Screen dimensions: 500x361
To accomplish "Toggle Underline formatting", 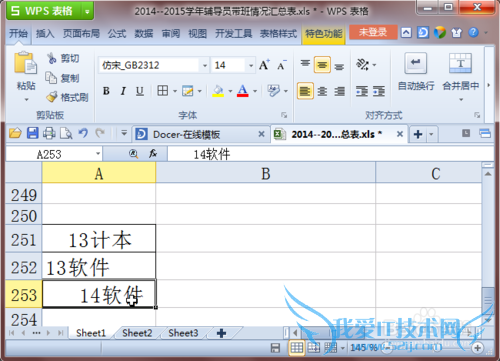I will click(x=140, y=91).
